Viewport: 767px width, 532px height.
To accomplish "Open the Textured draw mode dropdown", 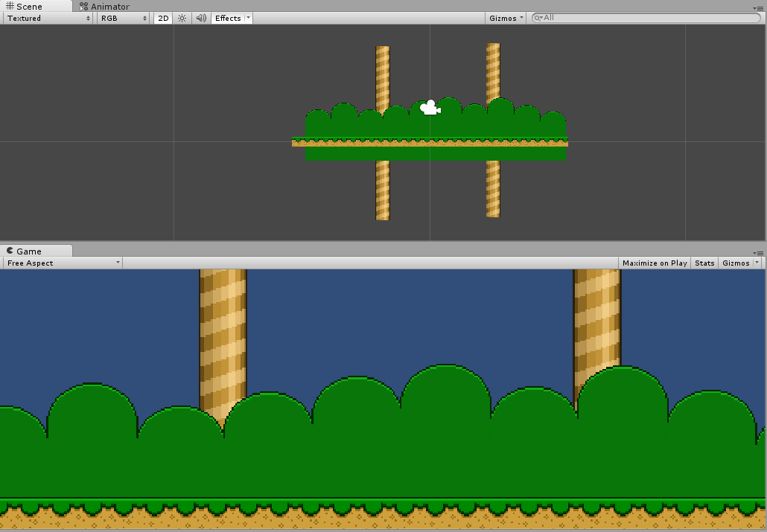I will (x=48, y=18).
